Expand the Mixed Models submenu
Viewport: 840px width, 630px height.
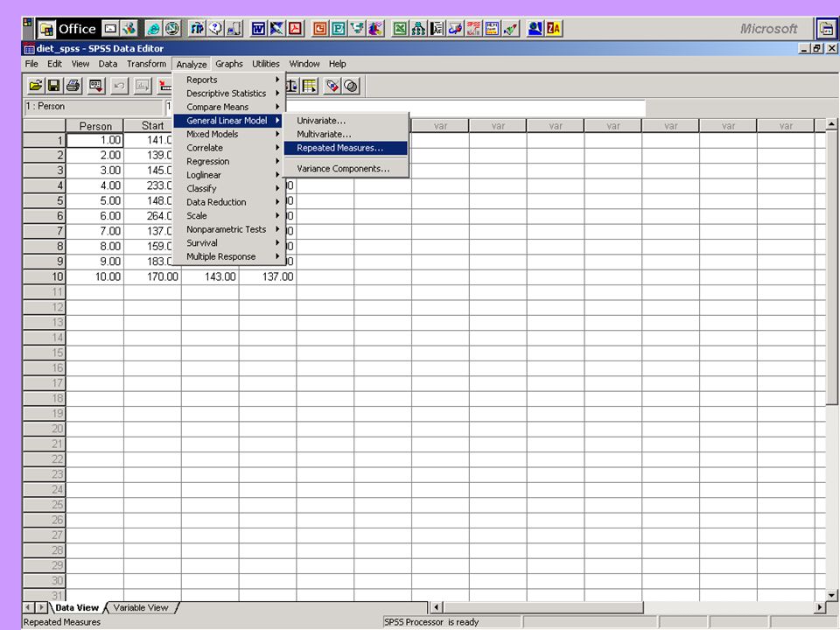228,134
